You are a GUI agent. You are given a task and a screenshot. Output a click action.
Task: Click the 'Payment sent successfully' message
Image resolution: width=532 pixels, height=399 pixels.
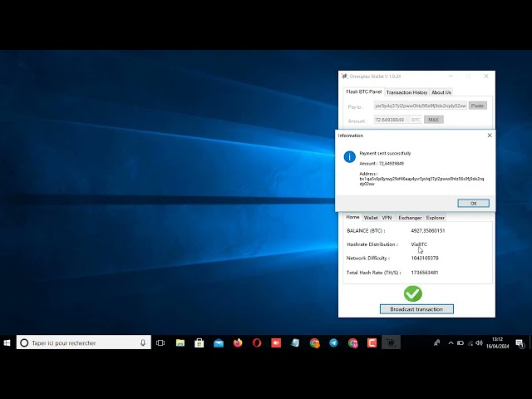click(x=385, y=153)
